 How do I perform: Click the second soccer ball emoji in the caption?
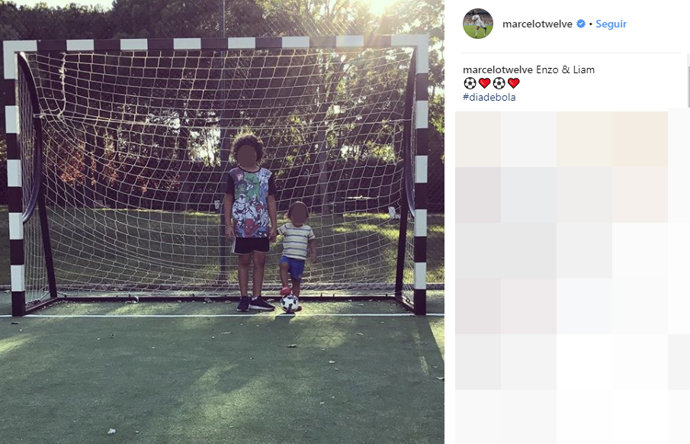point(499,83)
